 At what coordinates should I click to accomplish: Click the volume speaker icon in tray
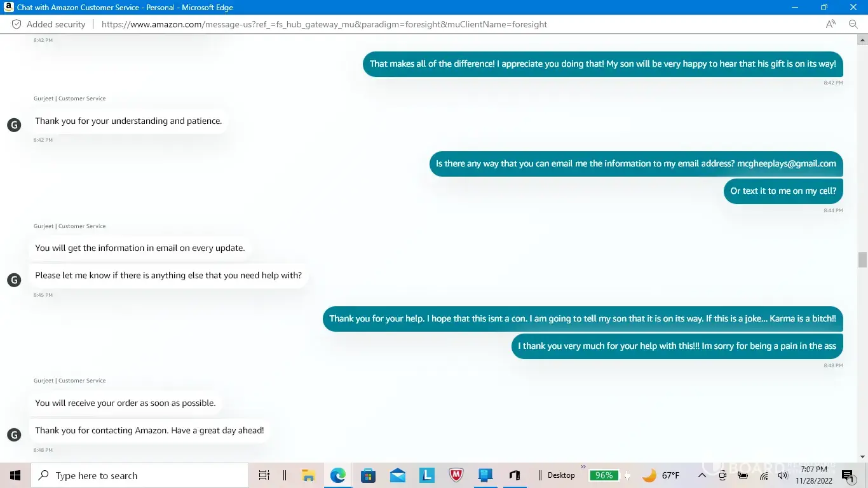pos(782,475)
